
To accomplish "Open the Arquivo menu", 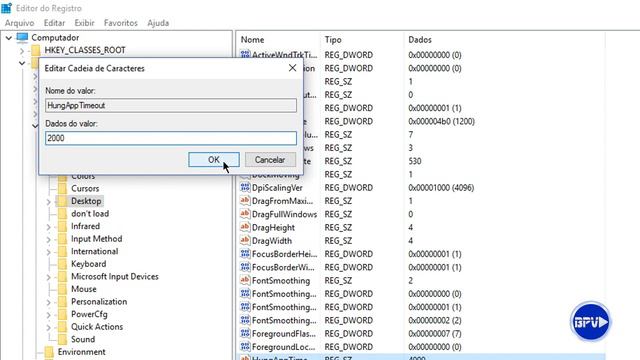I will click(x=20, y=23).
